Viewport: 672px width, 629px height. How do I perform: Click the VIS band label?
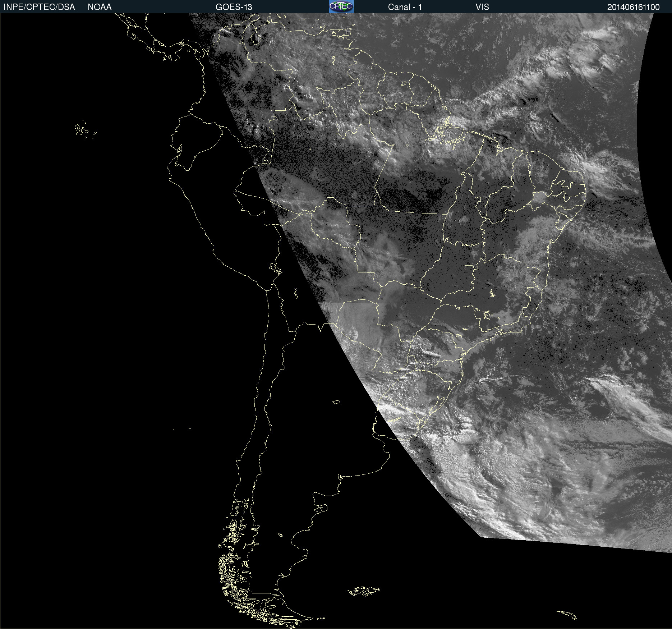[482, 7]
